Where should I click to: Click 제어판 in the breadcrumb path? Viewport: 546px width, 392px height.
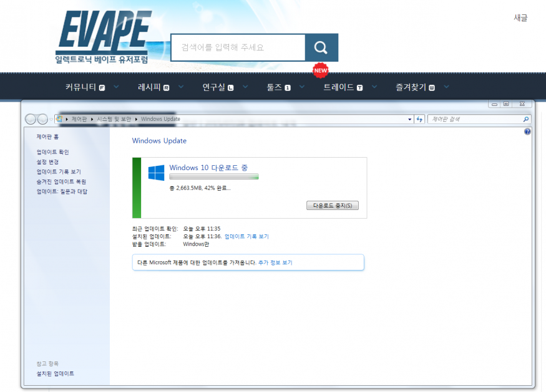[x=79, y=119]
